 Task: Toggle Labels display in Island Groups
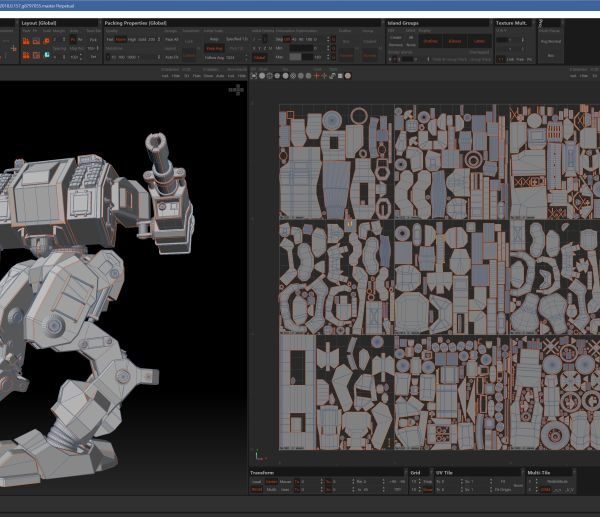coord(478,41)
